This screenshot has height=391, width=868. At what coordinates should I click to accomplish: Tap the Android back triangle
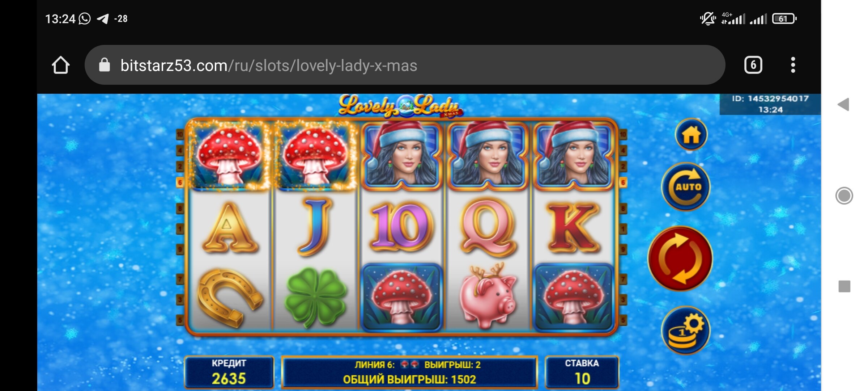coord(843,105)
